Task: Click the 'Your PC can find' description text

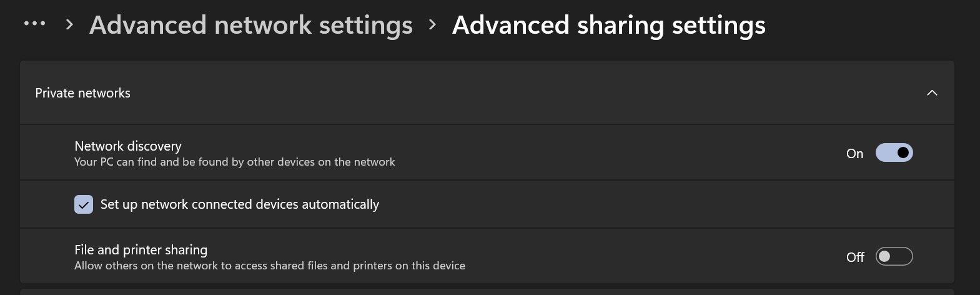Action: click(234, 162)
